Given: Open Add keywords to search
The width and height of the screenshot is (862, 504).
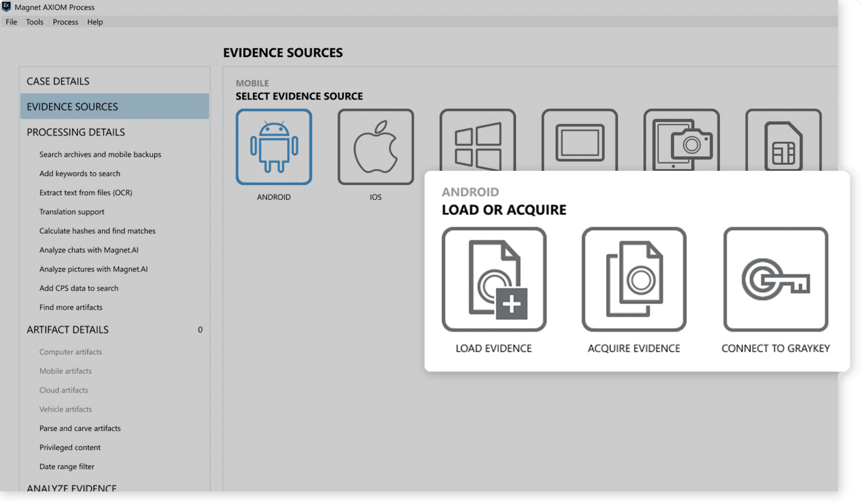Looking at the screenshot, I should 80,173.
